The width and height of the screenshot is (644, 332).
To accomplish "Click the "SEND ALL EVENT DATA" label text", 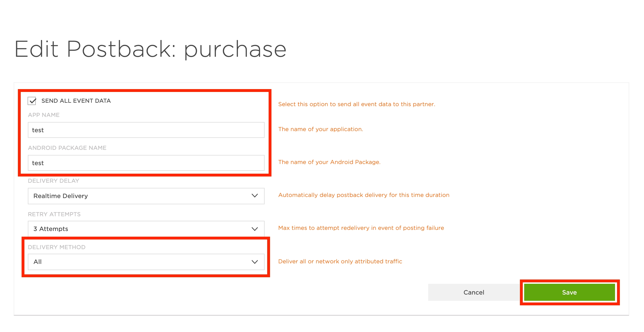I will (76, 101).
